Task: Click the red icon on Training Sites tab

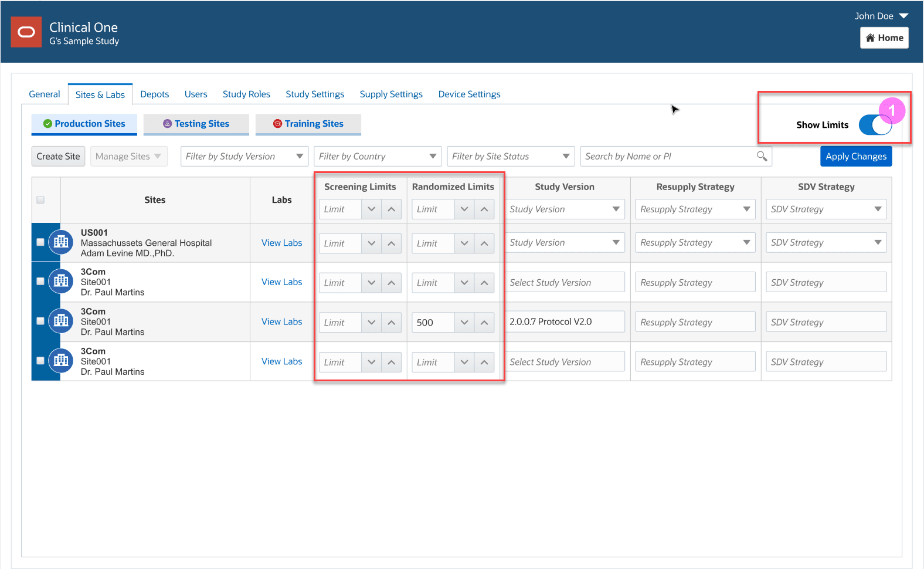Action: pyautogui.click(x=277, y=124)
